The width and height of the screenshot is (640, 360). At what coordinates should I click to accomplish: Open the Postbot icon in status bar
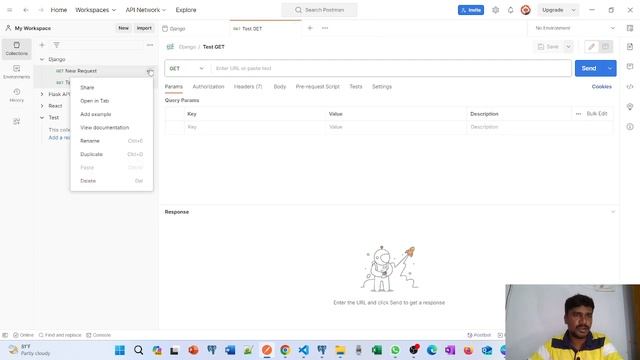(x=479, y=335)
